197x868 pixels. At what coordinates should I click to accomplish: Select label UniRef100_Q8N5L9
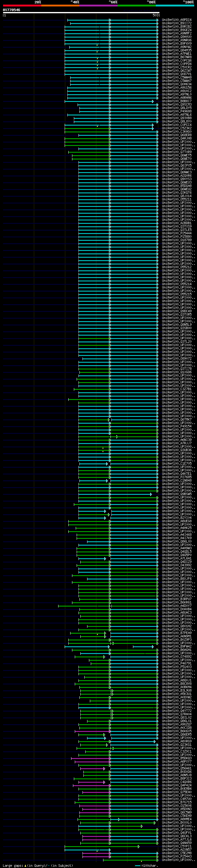[176, 325]
